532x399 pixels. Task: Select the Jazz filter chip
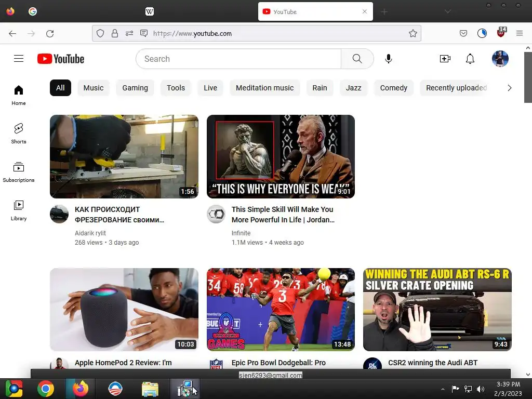pos(353,88)
